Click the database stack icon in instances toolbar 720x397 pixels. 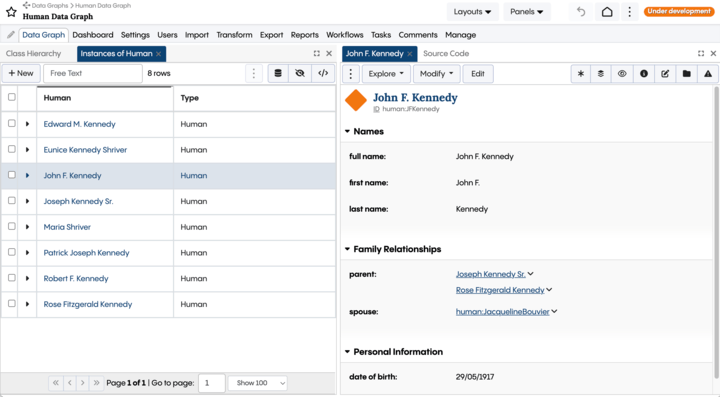278,73
